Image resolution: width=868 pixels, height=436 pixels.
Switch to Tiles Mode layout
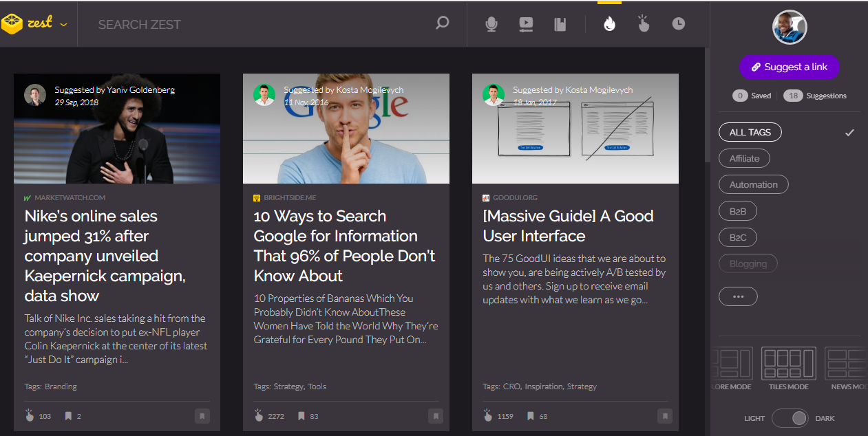pyautogui.click(x=789, y=369)
